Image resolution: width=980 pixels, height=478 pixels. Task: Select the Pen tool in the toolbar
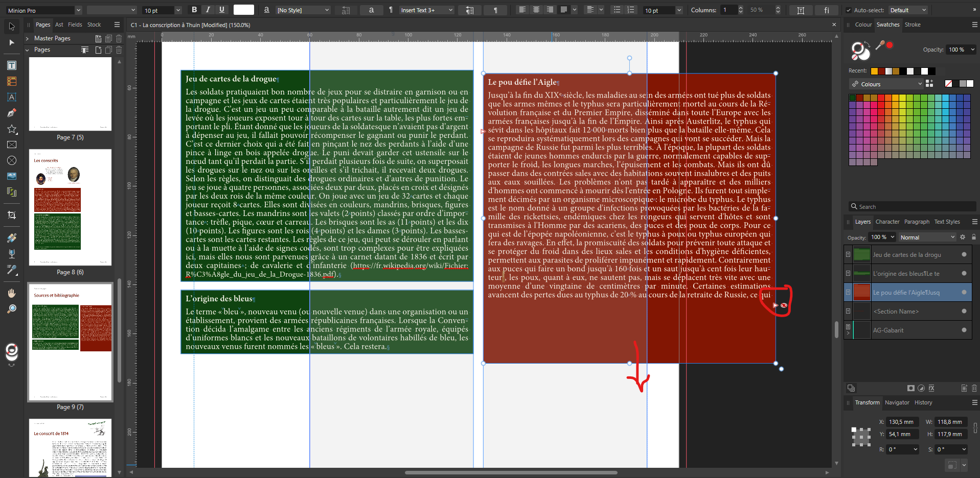(x=11, y=113)
